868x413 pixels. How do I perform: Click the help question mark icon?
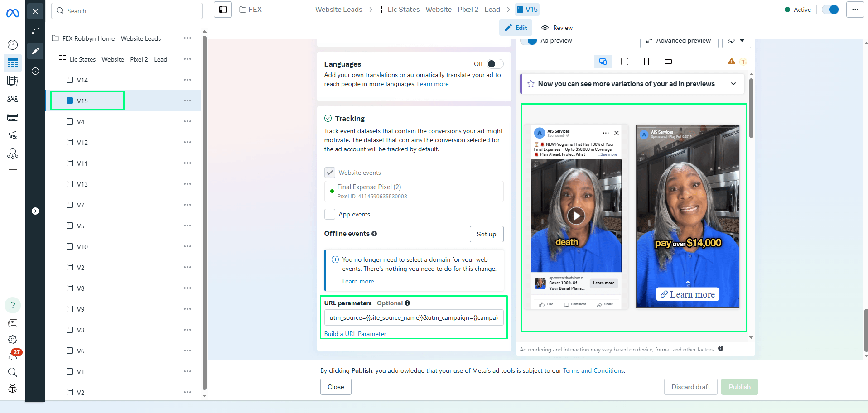point(13,305)
